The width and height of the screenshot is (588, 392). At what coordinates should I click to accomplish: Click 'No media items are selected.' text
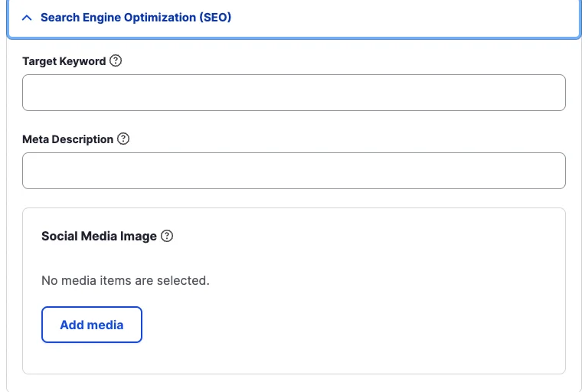click(126, 280)
